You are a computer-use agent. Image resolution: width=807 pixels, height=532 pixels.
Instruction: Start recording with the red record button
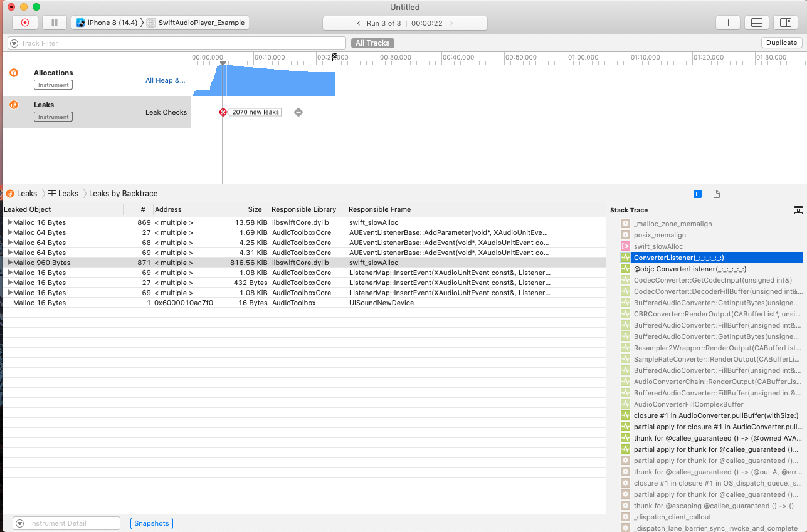pos(25,23)
